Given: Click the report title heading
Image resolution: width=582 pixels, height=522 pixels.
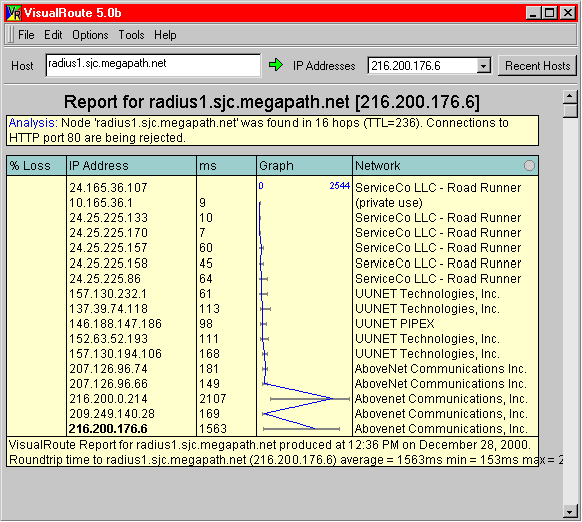Looking at the screenshot, I should click(272, 102).
